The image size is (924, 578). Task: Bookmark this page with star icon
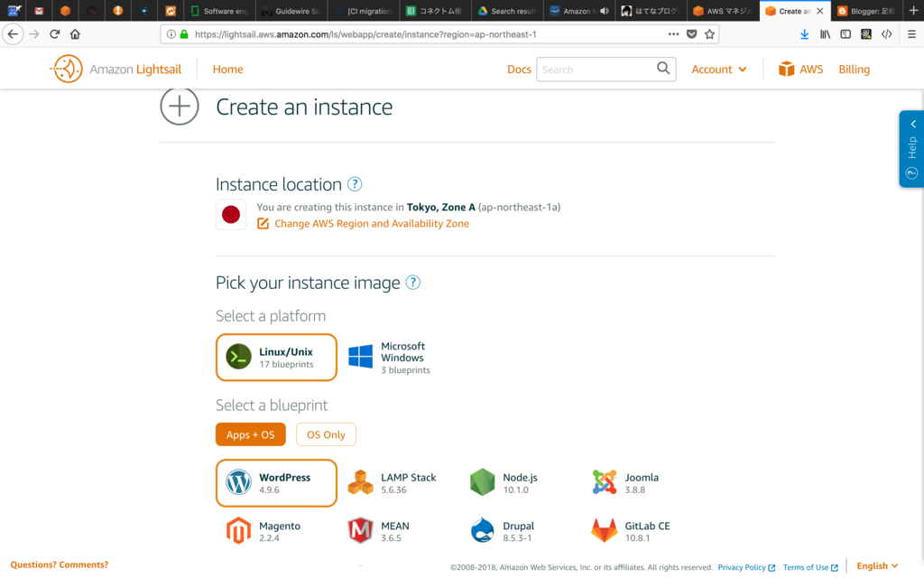(x=709, y=34)
